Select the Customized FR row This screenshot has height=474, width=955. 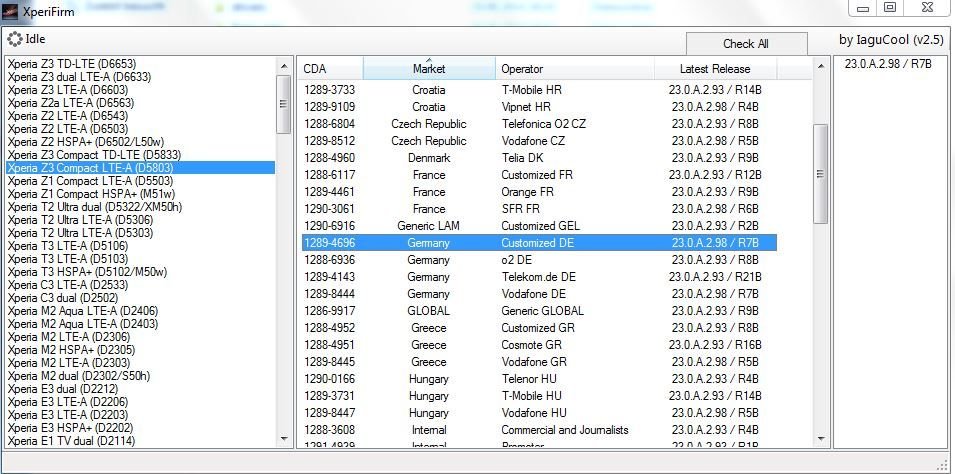point(540,175)
